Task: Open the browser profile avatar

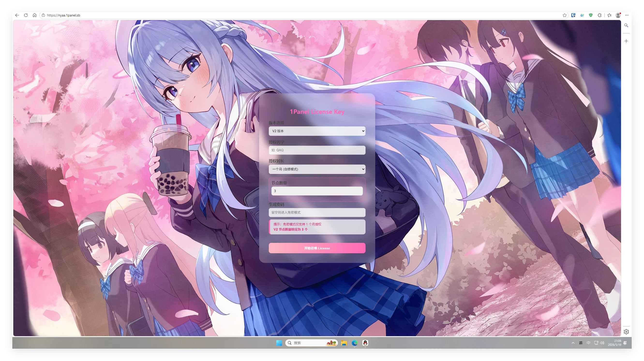Action: pos(618,15)
